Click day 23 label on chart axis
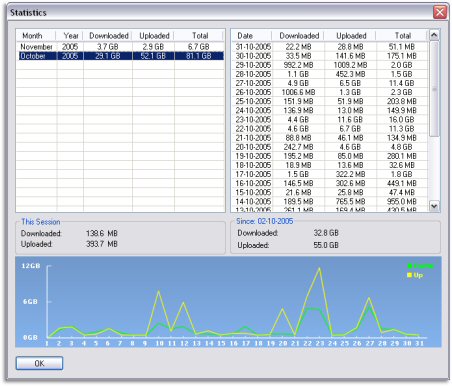The image size is (452, 386). point(320,343)
